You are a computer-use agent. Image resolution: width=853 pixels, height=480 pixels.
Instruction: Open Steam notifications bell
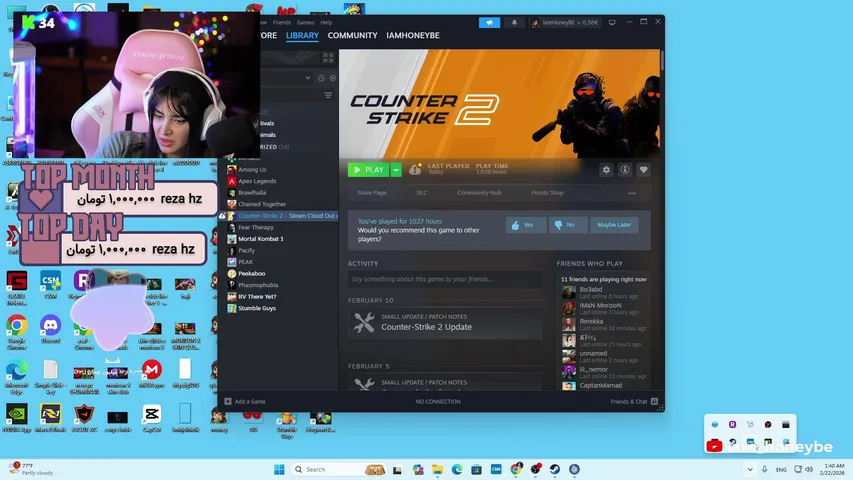coord(514,22)
